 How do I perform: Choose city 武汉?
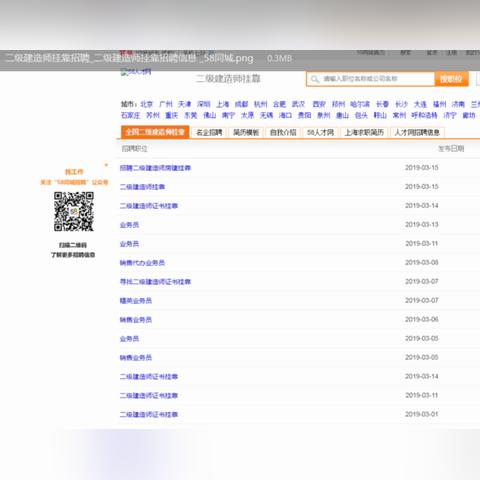point(298,104)
